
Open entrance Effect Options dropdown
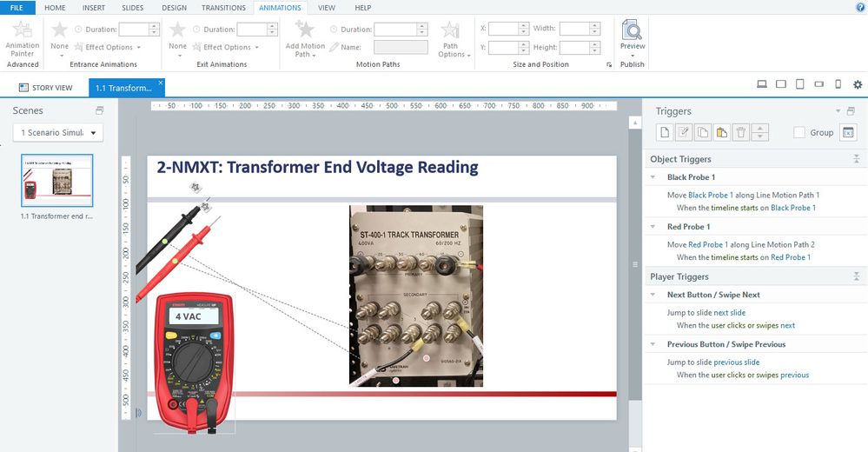pyautogui.click(x=109, y=47)
